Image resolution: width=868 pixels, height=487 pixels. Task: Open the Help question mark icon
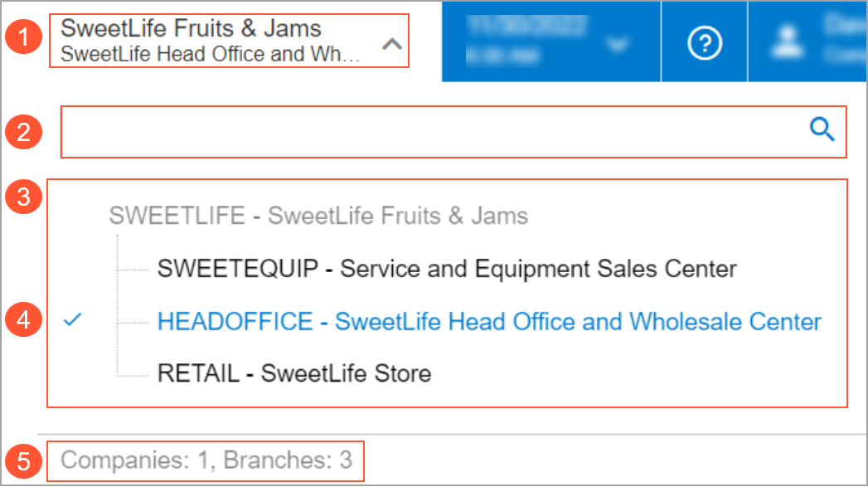705,43
